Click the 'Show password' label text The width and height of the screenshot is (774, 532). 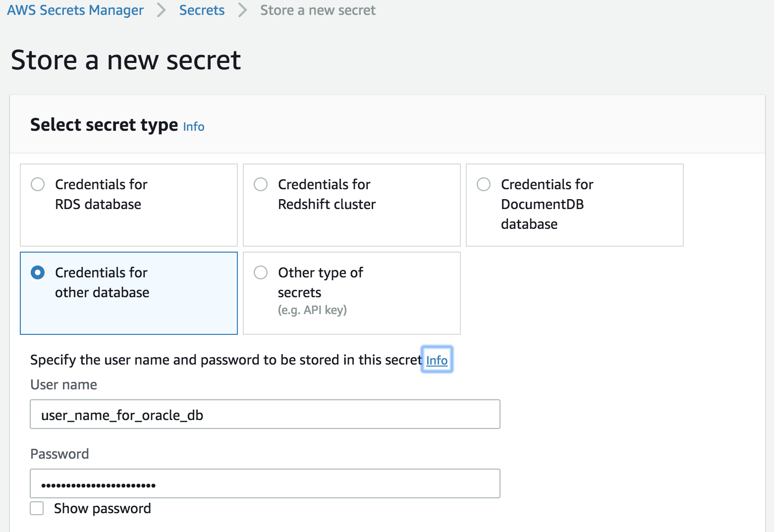[x=102, y=509]
